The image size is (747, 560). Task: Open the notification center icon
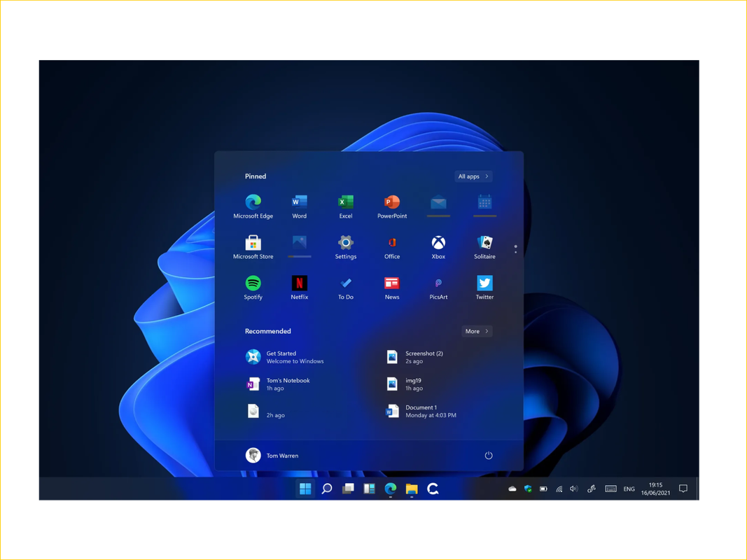coord(683,489)
